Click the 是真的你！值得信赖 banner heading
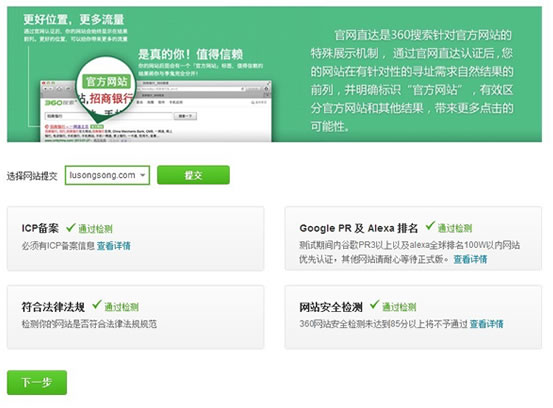Screen dimensions: 553x408 190,54
